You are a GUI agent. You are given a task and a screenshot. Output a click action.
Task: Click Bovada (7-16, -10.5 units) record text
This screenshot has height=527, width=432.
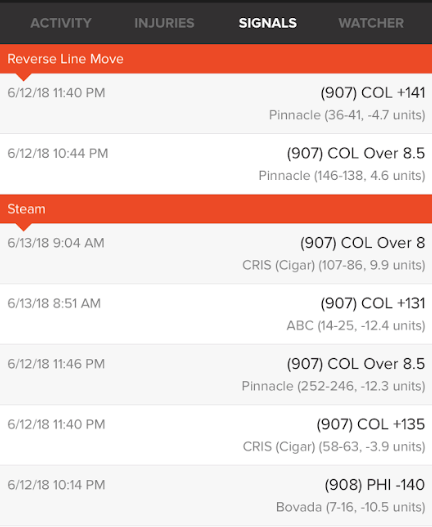[351, 507]
